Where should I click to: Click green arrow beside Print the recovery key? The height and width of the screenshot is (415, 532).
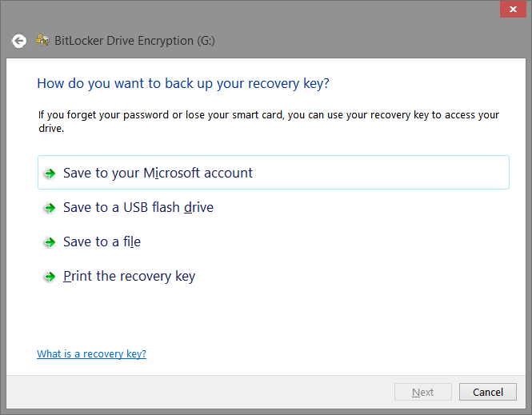tap(50, 277)
